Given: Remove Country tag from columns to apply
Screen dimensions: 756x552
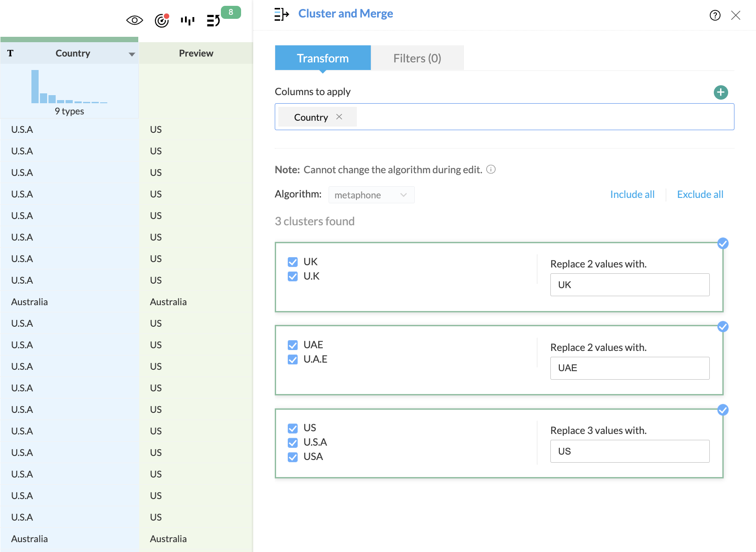Looking at the screenshot, I should 339,117.
